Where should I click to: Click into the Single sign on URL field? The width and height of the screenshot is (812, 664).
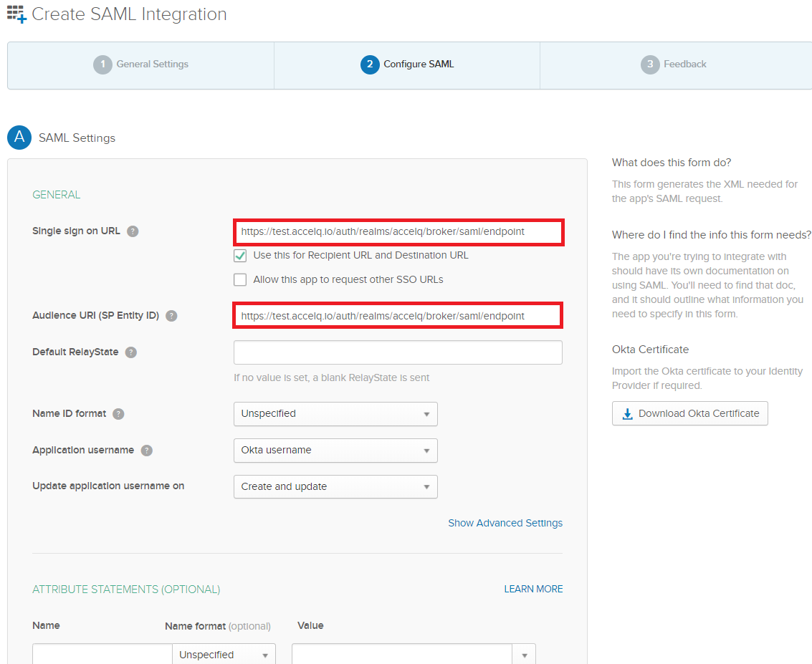click(x=398, y=232)
